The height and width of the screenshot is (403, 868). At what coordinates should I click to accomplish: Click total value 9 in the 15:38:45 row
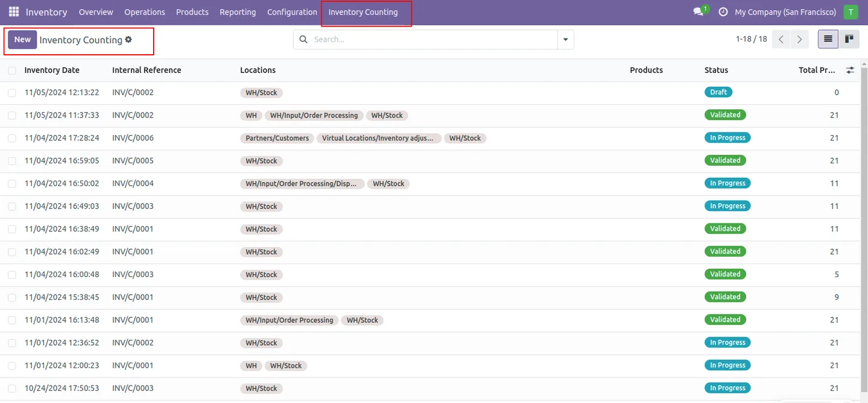point(837,298)
